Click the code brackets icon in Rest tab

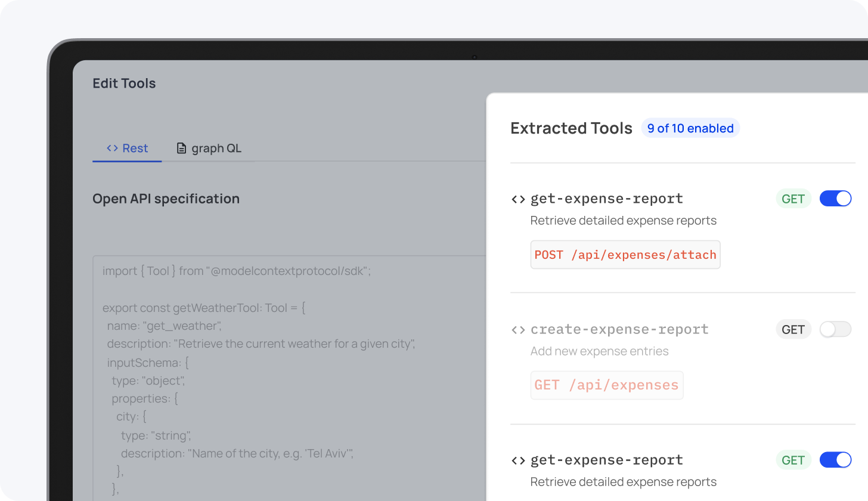112,149
